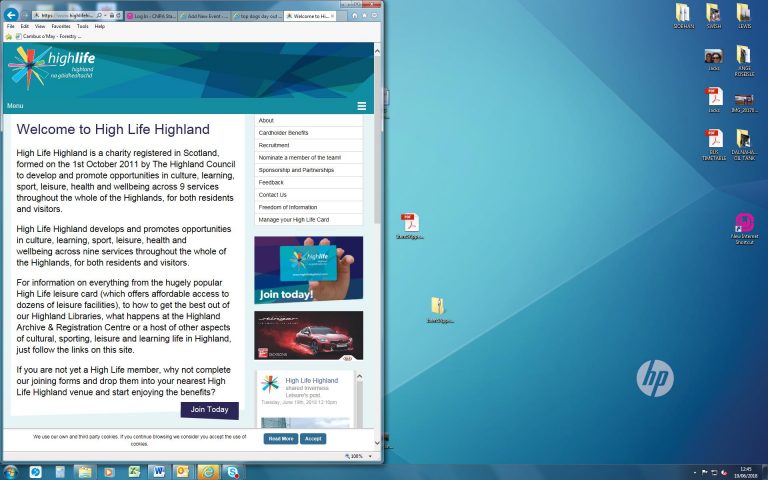
Task: Open the Favorites menu
Action: [61, 26]
